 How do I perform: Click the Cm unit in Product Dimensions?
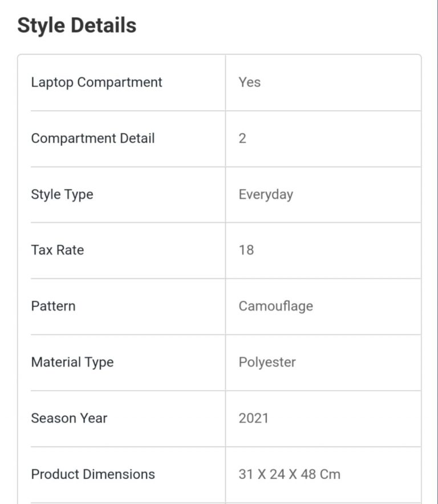(x=331, y=474)
